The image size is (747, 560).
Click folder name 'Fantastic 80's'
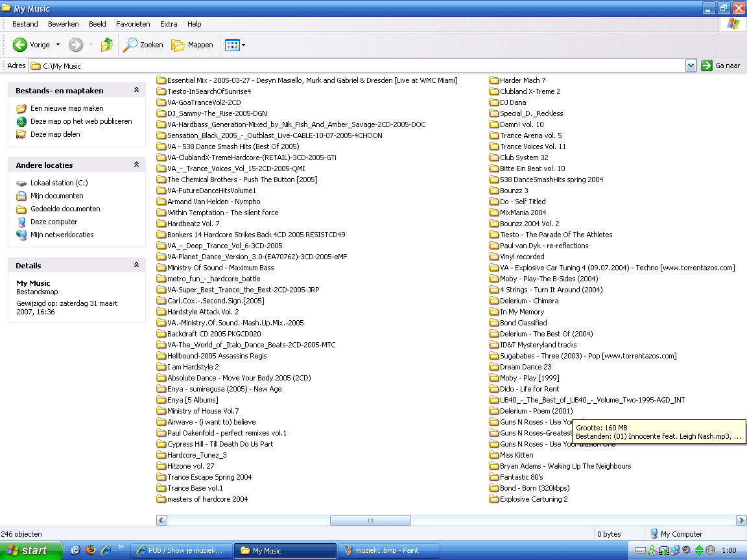pyautogui.click(x=521, y=477)
